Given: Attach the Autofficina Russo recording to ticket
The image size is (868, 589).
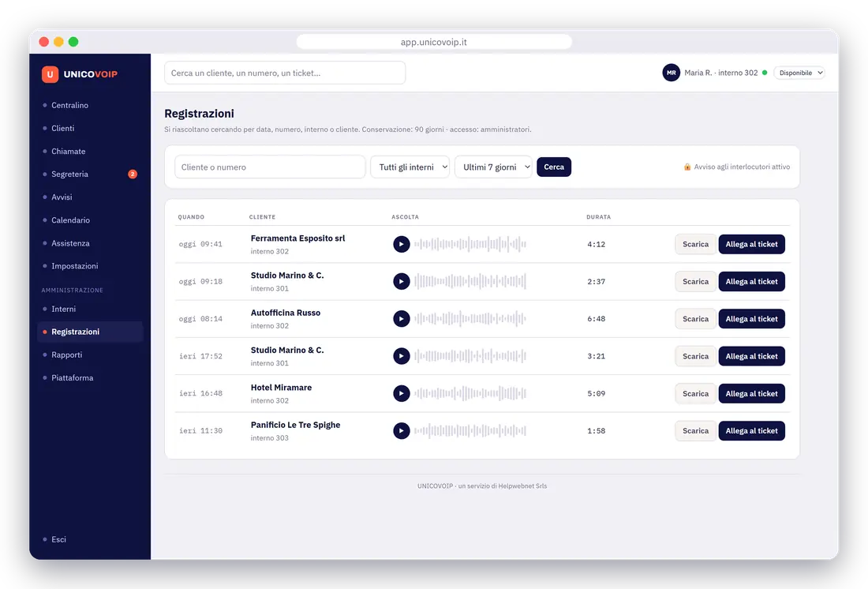Looking at the screenshot, I should pos(751,319).
